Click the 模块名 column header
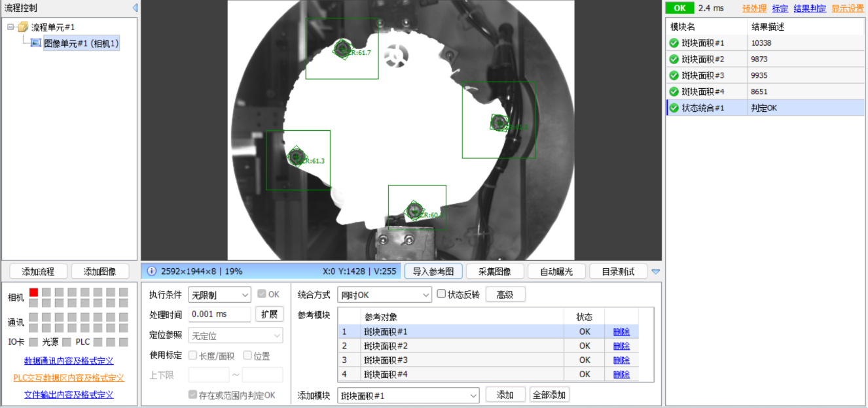 click(x=706, y=27)
